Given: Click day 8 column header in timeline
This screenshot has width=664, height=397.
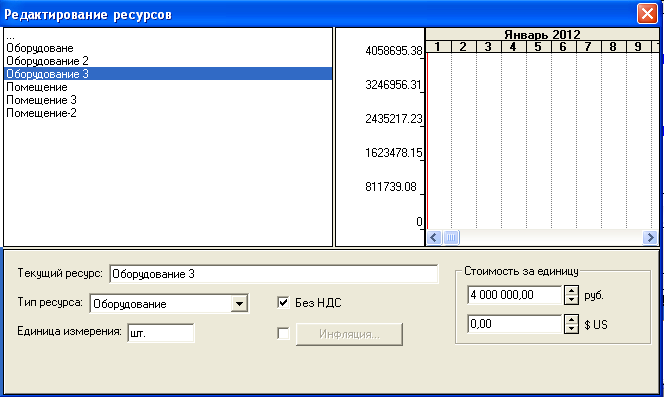Looking at the screenshot, I should tap(613, 47).
